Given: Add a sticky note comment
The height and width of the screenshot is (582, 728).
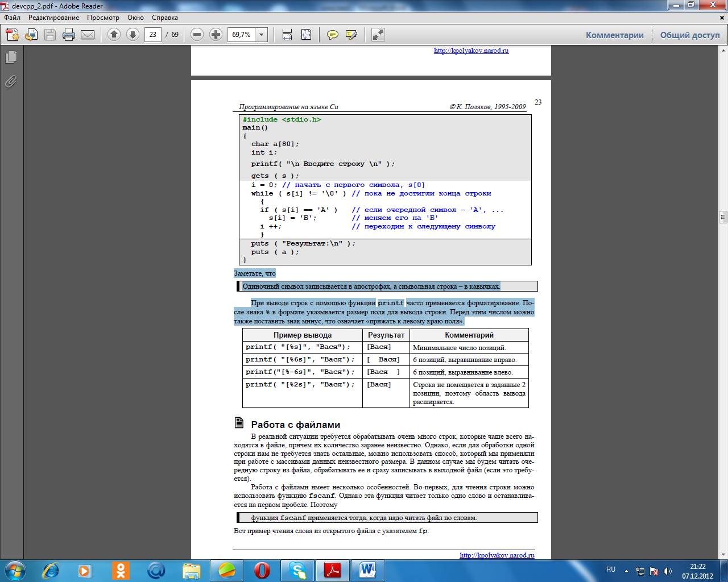Looking at the screenshot, I should click(333, 35).
